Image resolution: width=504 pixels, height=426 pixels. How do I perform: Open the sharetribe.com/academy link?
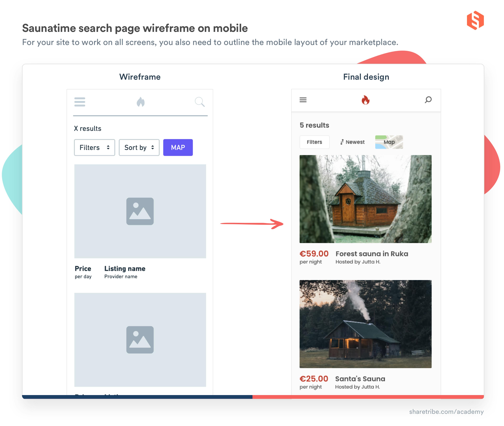coord(447,412)
